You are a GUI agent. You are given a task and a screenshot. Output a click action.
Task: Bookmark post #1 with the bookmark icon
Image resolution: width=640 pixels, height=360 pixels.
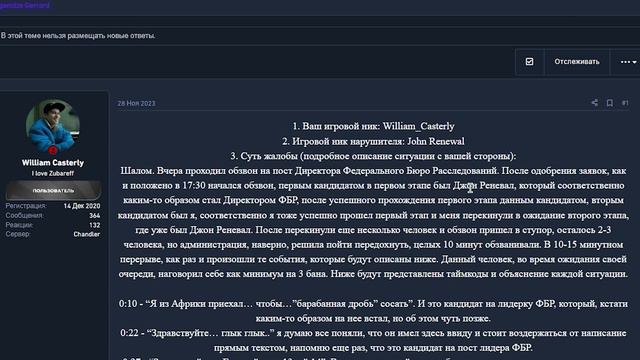point(609,103)
